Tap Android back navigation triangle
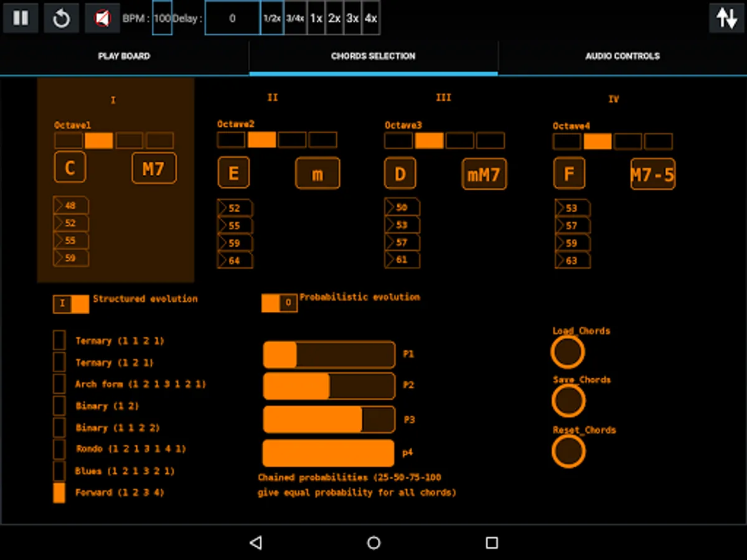This screenshot has height=560, width=747. 255,543
